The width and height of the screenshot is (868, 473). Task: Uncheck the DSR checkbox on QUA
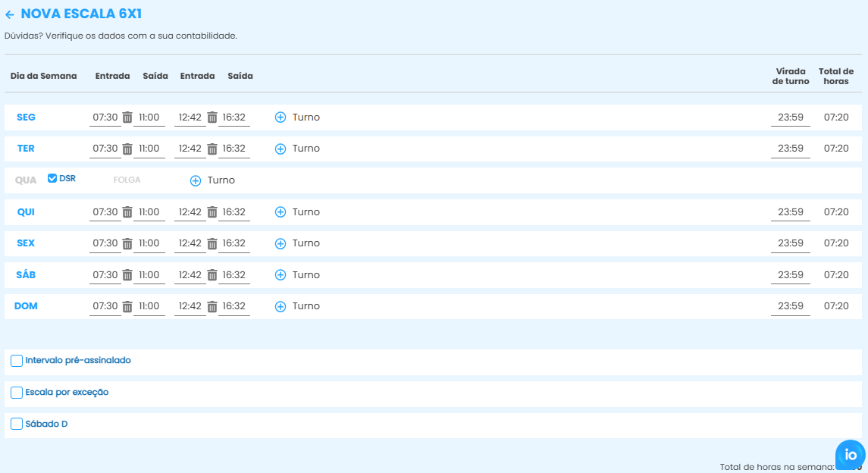(x=52, y=178)
